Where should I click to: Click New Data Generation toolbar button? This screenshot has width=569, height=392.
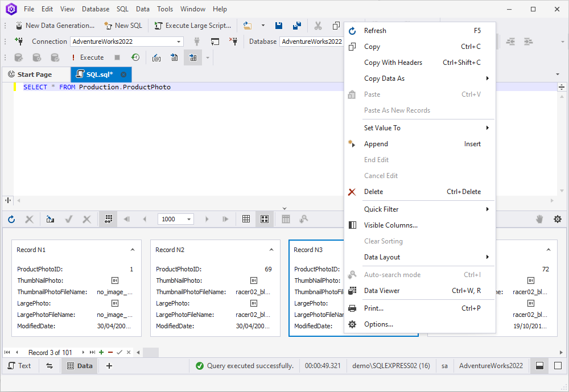pyautogui.click(x=55, y=26)
